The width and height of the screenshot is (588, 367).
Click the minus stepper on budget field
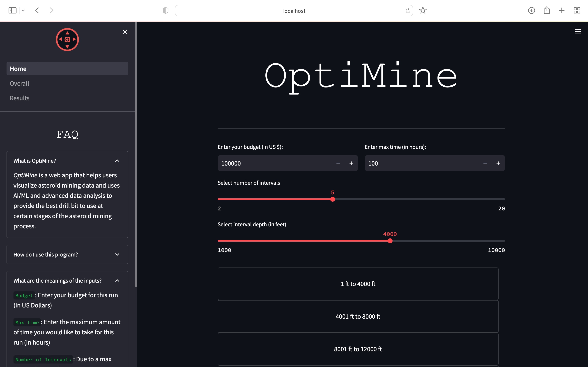tap(338, 163)
